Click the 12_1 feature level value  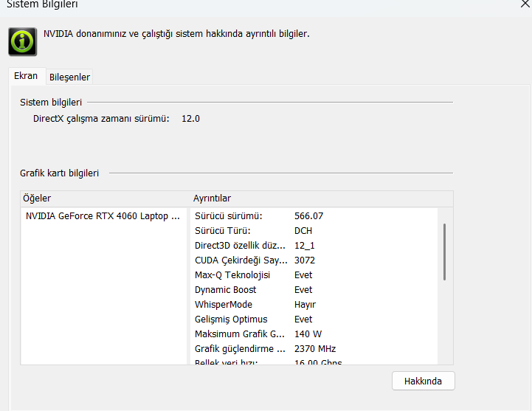(304, 246)
